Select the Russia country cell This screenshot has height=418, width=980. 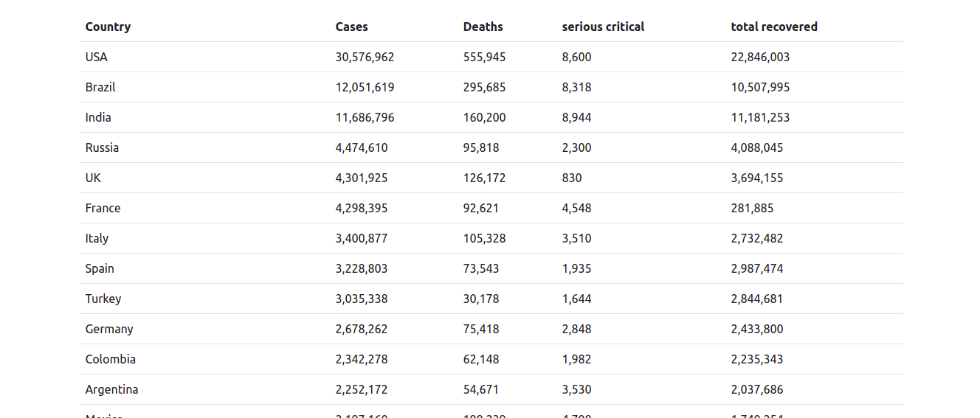click(102, 147)
